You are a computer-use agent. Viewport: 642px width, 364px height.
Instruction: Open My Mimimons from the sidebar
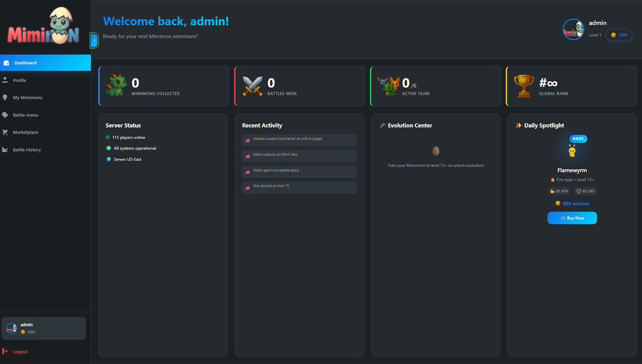tap(28, 98)
